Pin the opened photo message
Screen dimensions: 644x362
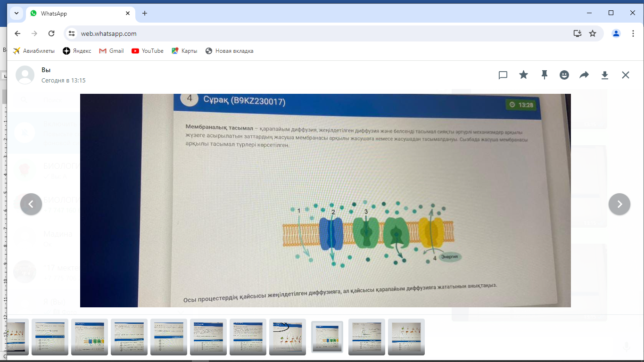coord(545,75)
